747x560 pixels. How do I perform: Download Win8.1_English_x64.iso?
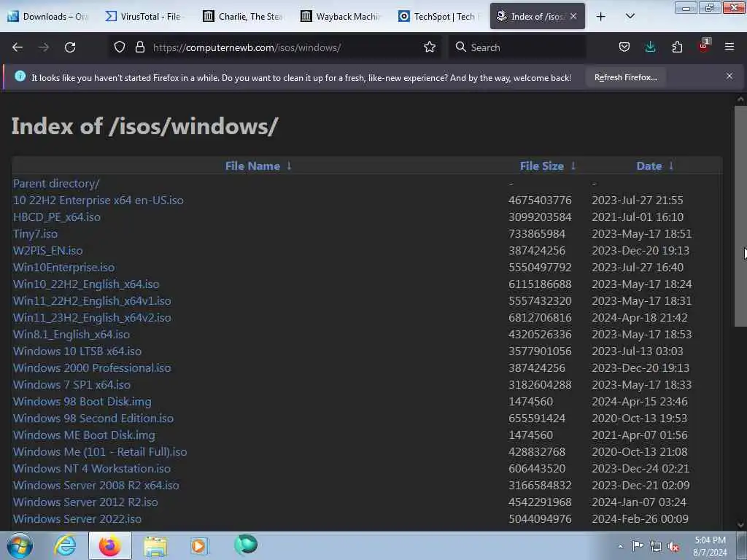[x=71, y=334]
